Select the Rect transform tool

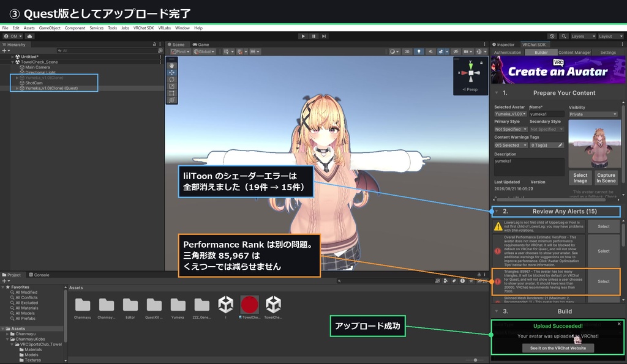click(x=171, y=93)
